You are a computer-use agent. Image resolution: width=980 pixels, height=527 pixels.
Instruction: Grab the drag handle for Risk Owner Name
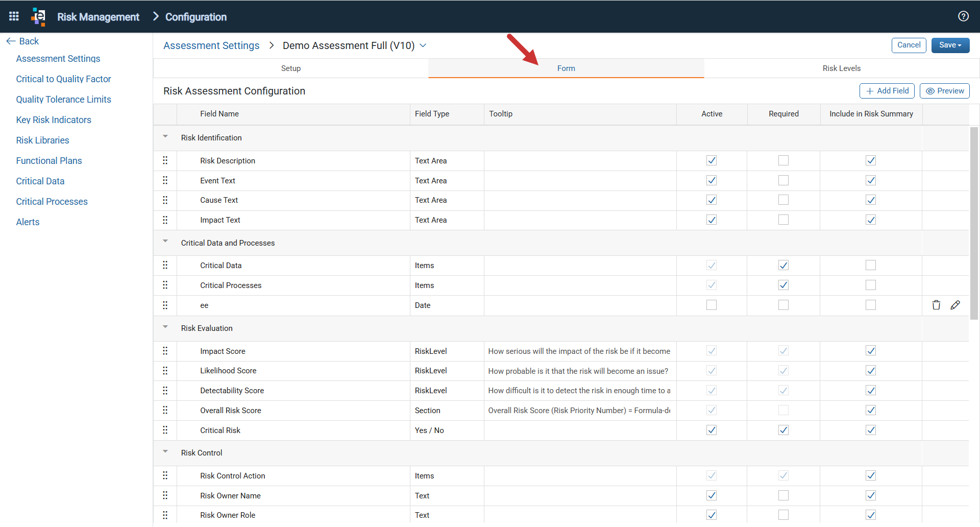coord(165,495)
